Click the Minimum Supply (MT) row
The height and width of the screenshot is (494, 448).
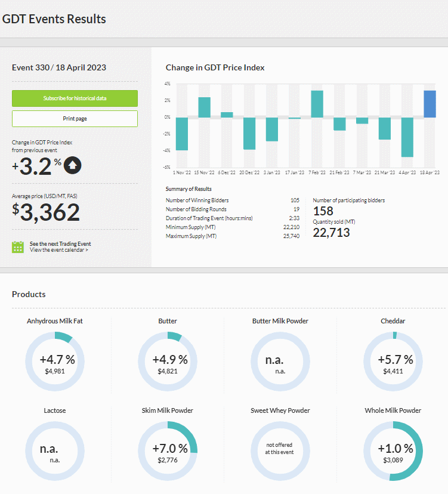[233, 227]
